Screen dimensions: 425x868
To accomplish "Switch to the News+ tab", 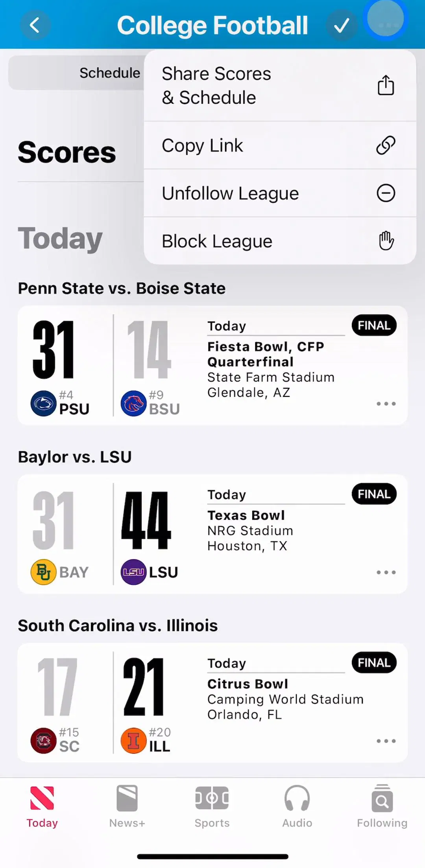I will [x=127, y=807].
